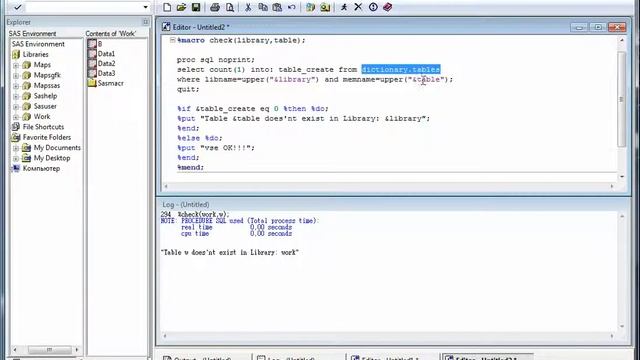Select the Data1 table
The image size is (640, 360).
coord(101,53)
